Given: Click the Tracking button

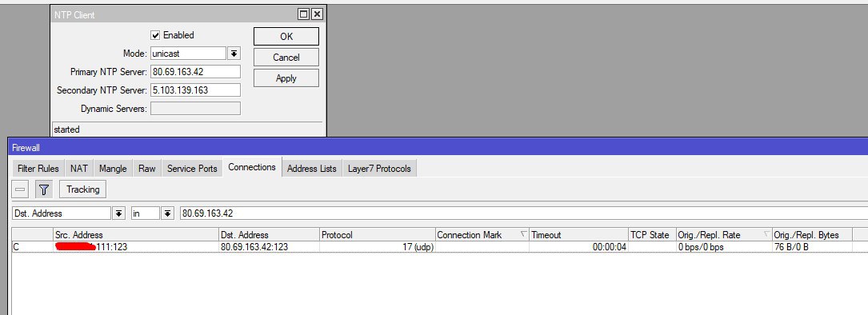Looking at the screenshot, I should point(83,190).
